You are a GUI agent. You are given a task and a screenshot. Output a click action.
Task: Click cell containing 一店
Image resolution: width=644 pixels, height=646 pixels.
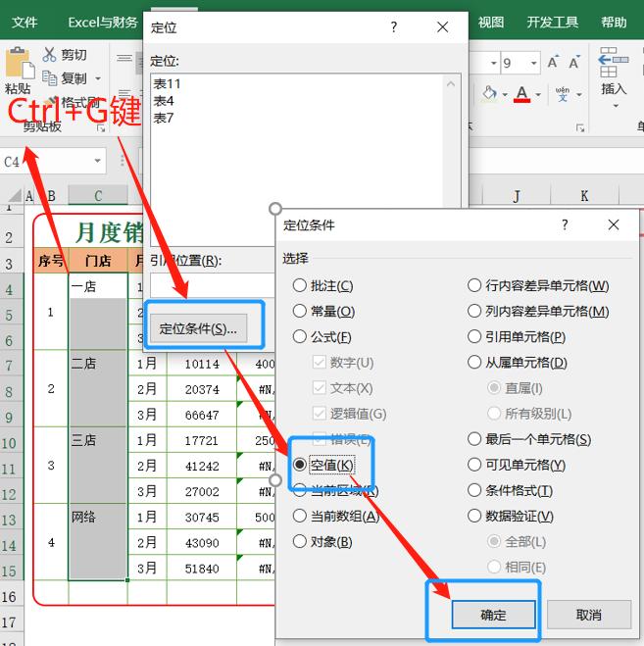[x=98, y=286]
